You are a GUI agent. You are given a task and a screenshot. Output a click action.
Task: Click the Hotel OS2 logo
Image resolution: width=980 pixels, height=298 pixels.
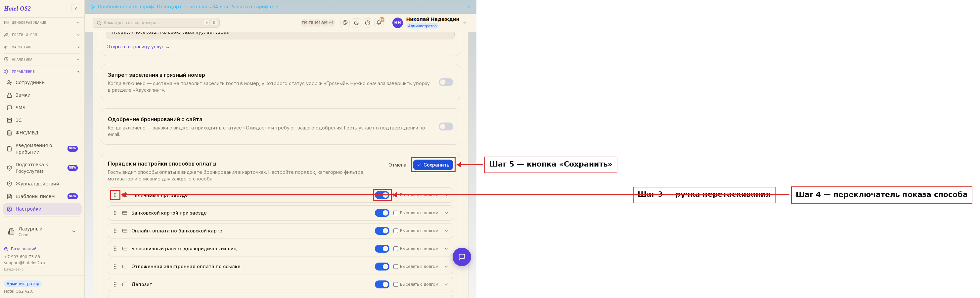click(17, 8)
